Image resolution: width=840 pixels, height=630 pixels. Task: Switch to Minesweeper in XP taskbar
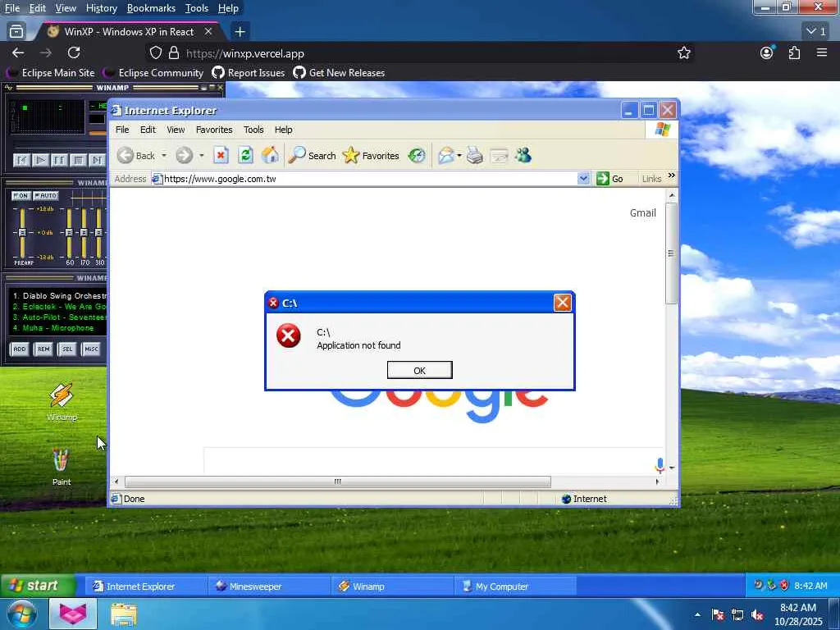(x=269, y=587)
